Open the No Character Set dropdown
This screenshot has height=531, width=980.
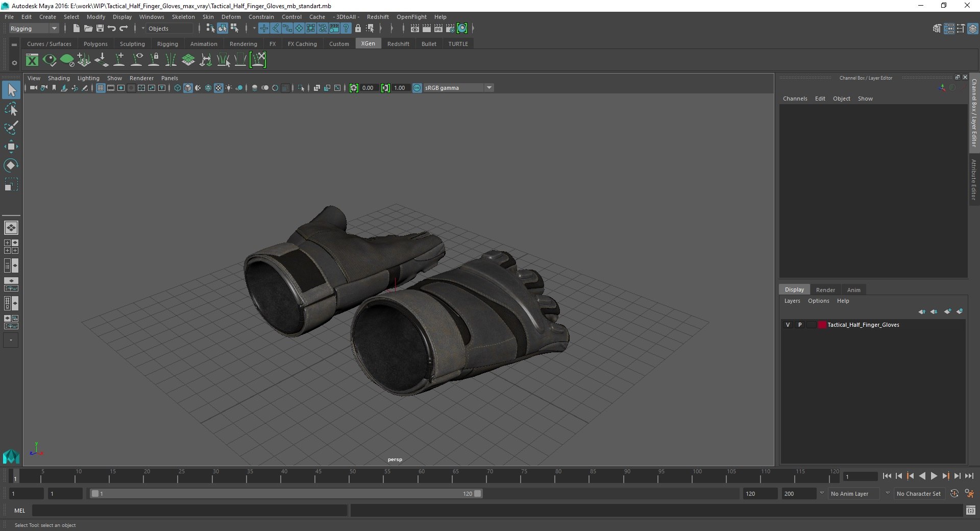pyautogui.click(x=919, y=494)
